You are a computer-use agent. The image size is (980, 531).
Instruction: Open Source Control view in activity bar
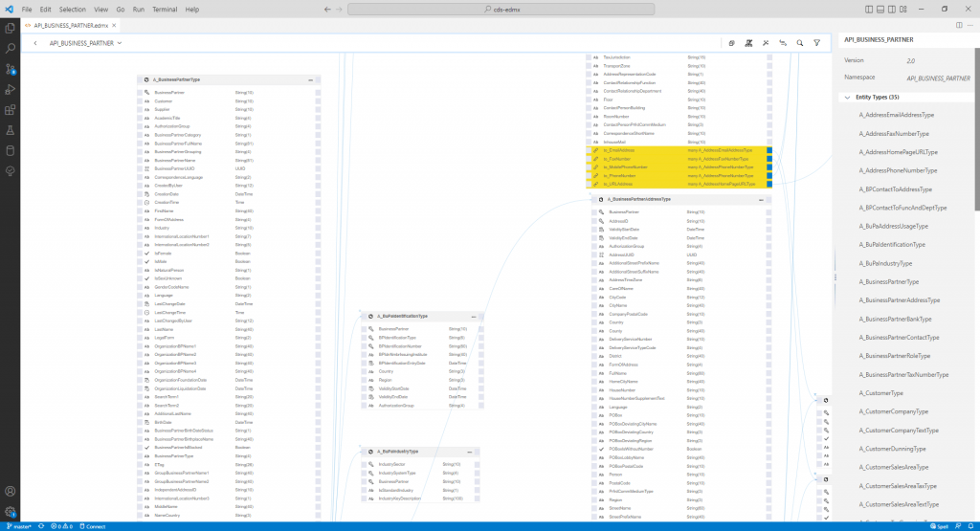tap(10, 69)
